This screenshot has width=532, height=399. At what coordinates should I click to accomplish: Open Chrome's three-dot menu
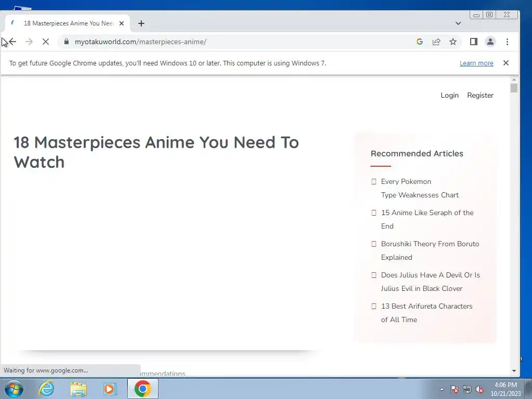(x=507, y=42)
